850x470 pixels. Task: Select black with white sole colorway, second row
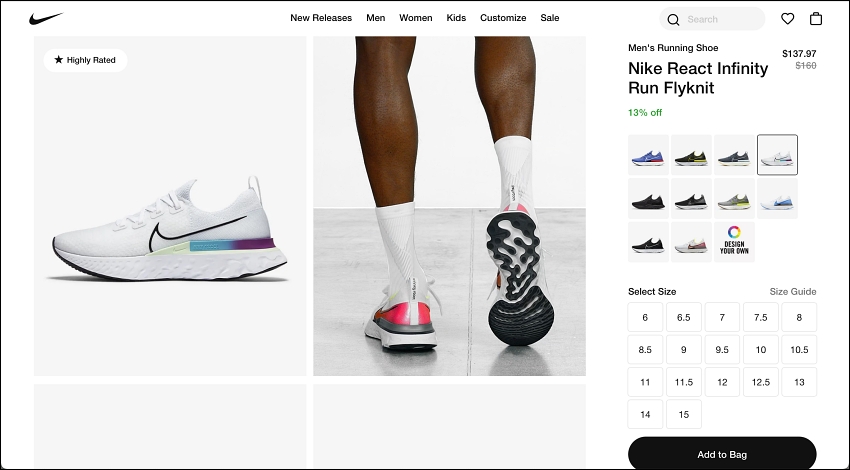click(x=691, y=198)
